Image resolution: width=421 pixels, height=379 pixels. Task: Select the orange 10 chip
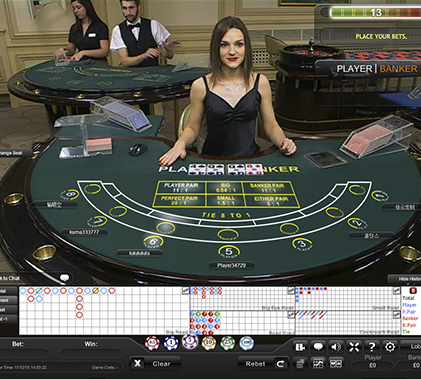point(209,343)
